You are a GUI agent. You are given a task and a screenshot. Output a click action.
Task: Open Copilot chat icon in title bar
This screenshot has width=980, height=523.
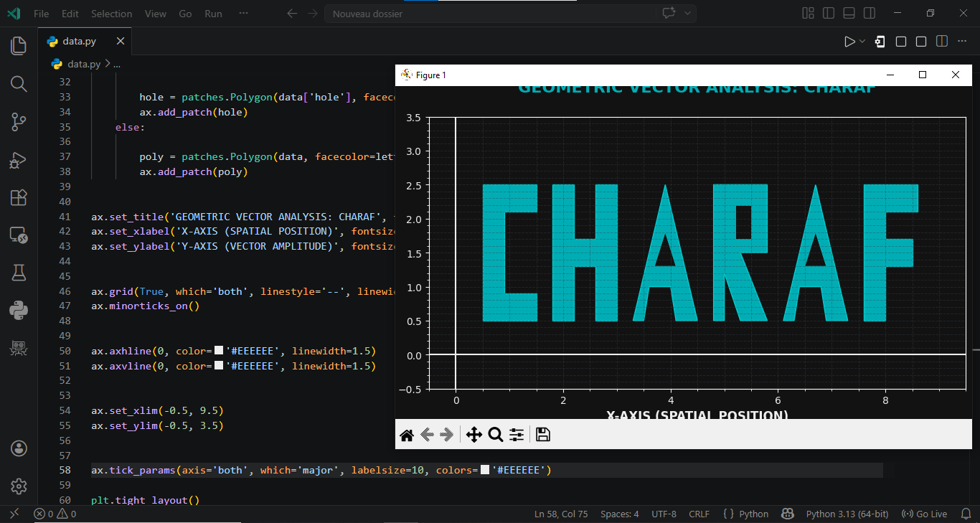pyautogui.click(x=669, y=14)
